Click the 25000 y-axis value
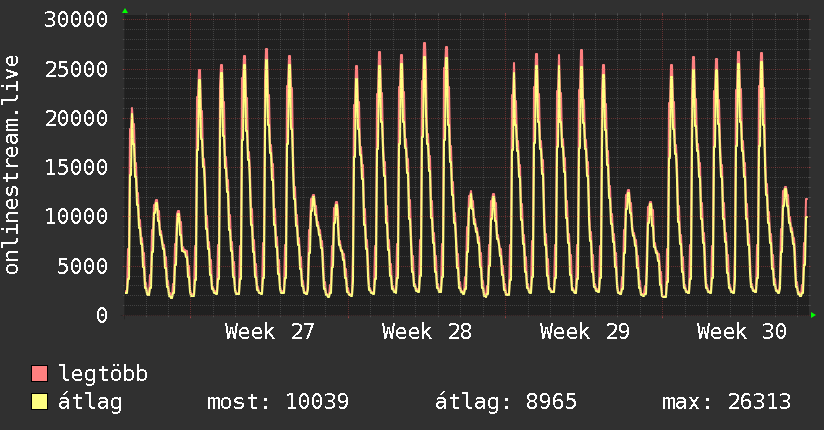Screen dimensions: 824x430 (x=76, y=69)
